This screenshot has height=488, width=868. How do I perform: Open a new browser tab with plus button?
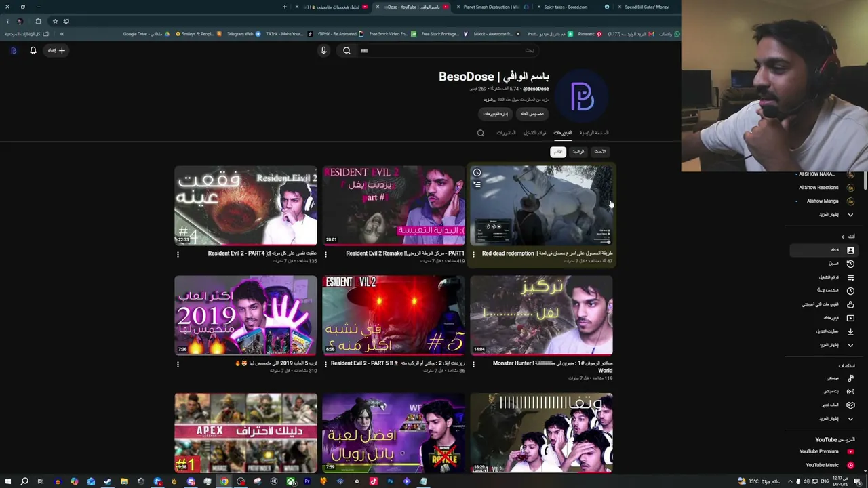(285, 7)
